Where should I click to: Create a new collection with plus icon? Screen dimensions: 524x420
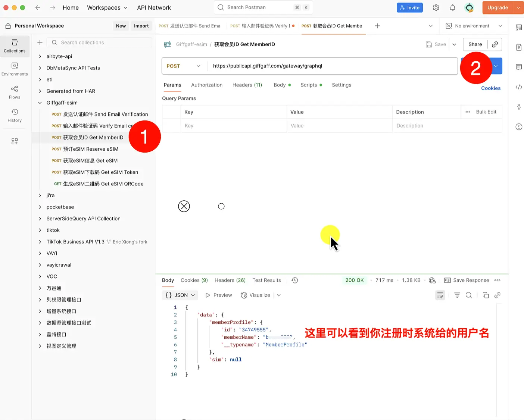(40, 43)
